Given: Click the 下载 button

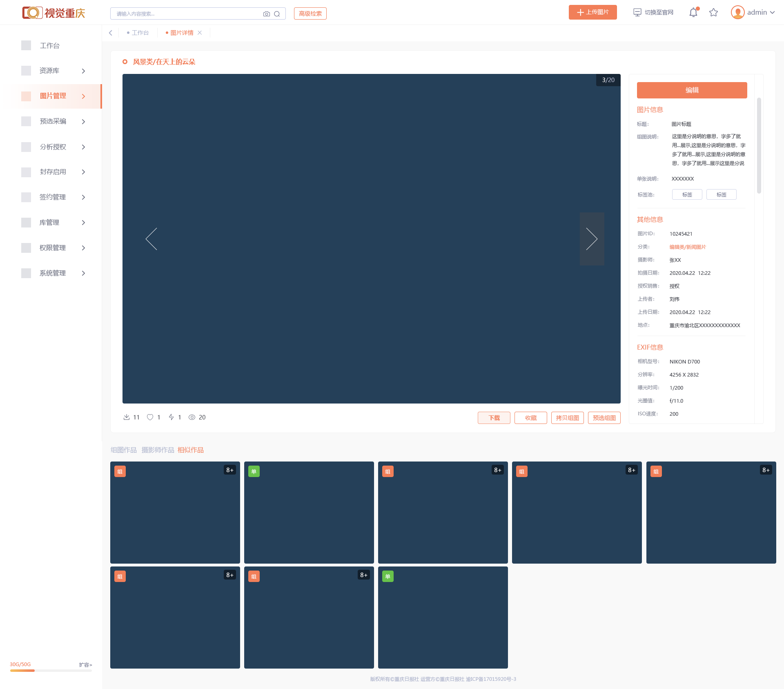Looking at the screenshot, I should [x=494, y=418].
